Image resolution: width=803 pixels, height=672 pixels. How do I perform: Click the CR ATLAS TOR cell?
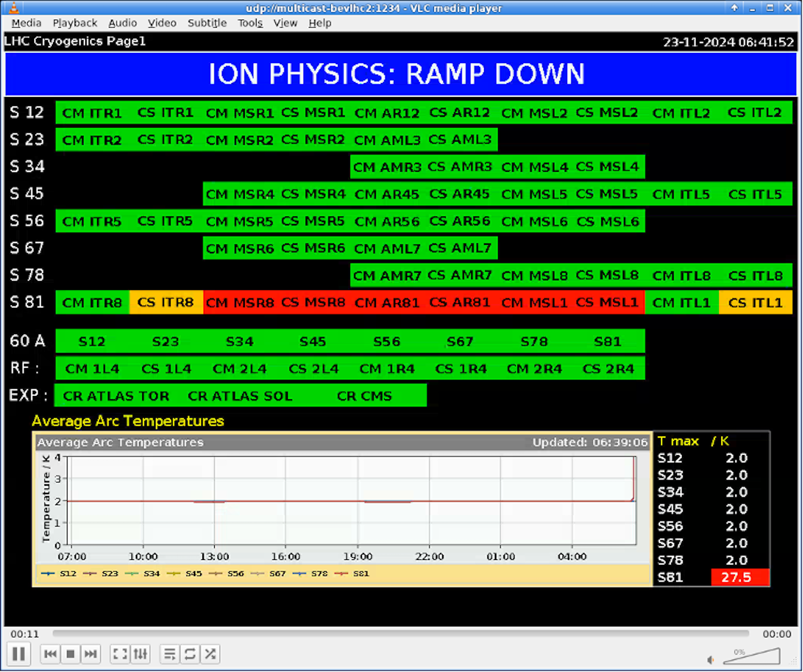click(x=116, y=396)
